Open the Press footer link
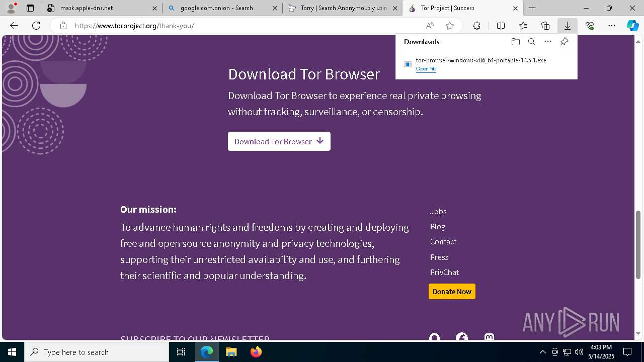644x362 pixels. tap(439, 257)
